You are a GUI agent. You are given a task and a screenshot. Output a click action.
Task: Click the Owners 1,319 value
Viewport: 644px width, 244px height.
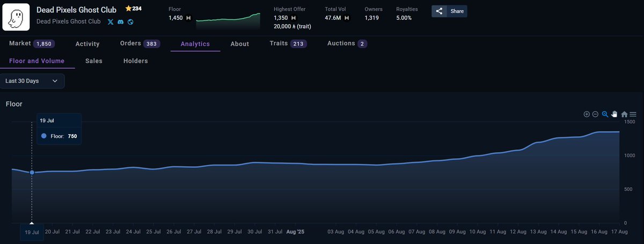[371, 18]
